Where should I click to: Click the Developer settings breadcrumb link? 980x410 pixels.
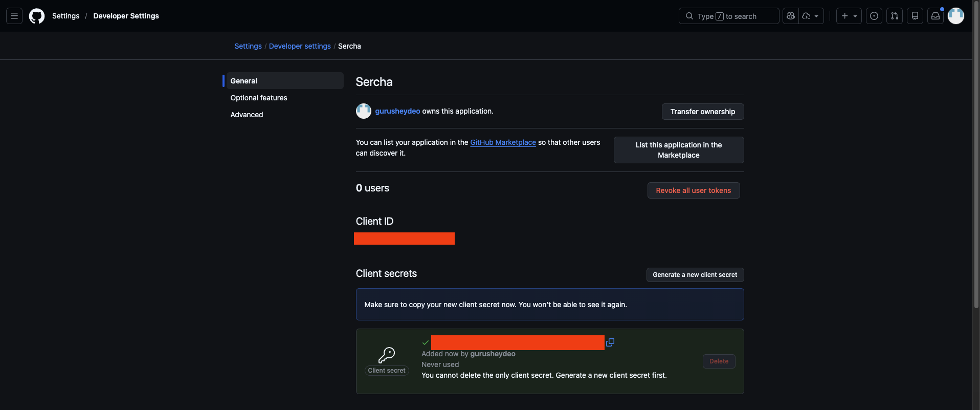click(x=300, y=46)
